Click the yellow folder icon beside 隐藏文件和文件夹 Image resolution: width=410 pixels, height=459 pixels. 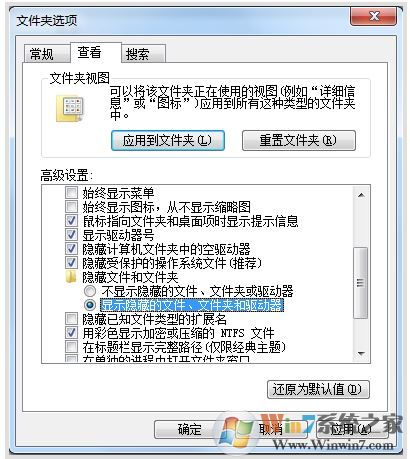[71, 277]
